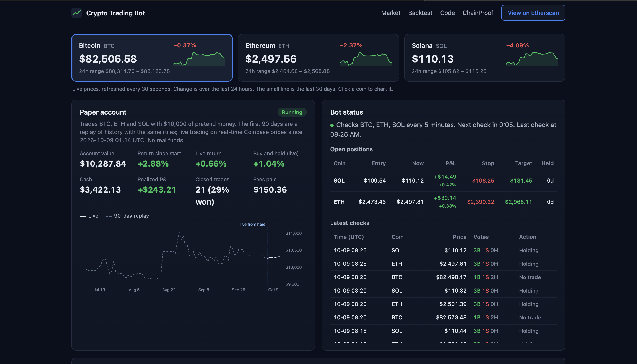Image resolution: width=637 pixels, height=364 pixels.
Task: Go to the Code section
Action: point(447,13)
